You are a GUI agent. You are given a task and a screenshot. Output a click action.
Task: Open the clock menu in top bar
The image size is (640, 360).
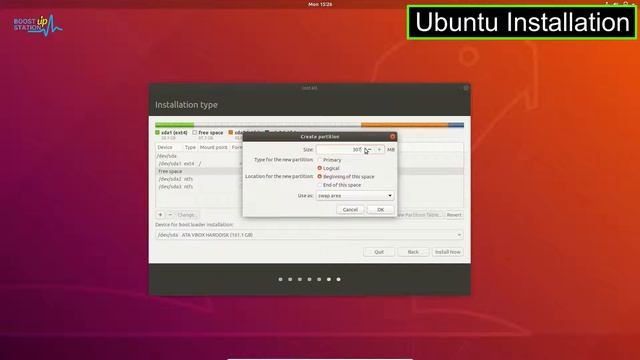[x=320, y=4]
